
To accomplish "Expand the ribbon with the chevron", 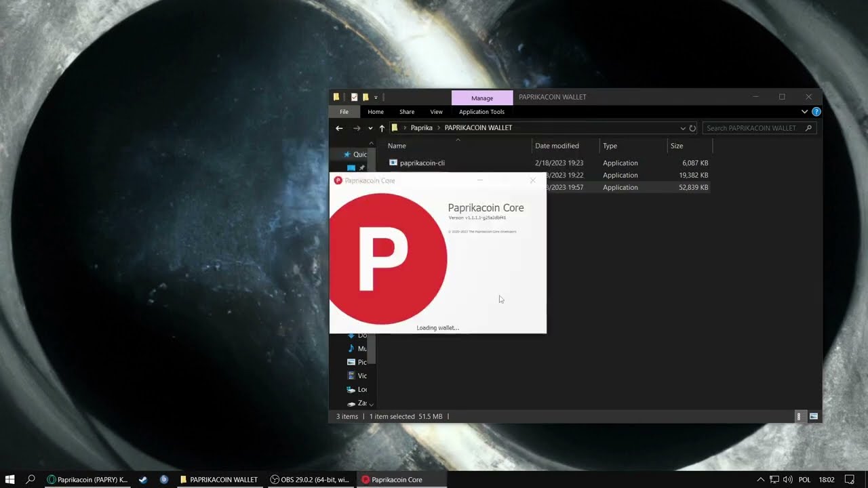I will coord(804,112).
